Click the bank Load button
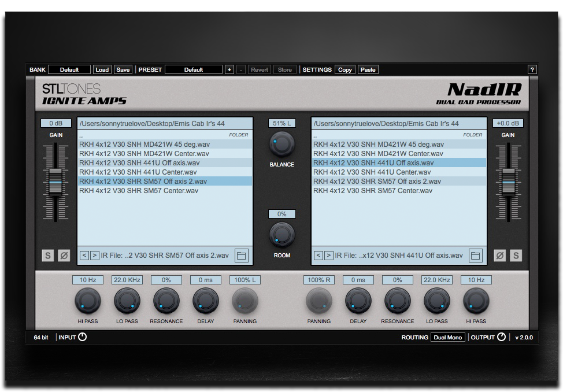563x392 pixels. click(102, 69)
